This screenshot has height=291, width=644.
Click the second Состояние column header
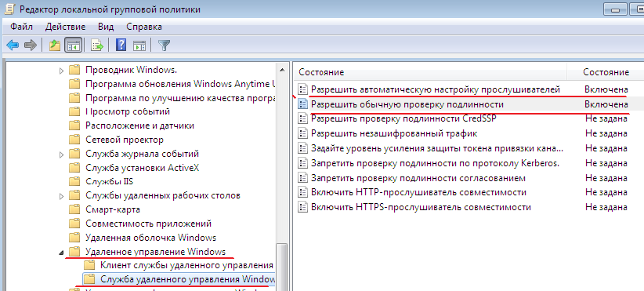(606, 72)
